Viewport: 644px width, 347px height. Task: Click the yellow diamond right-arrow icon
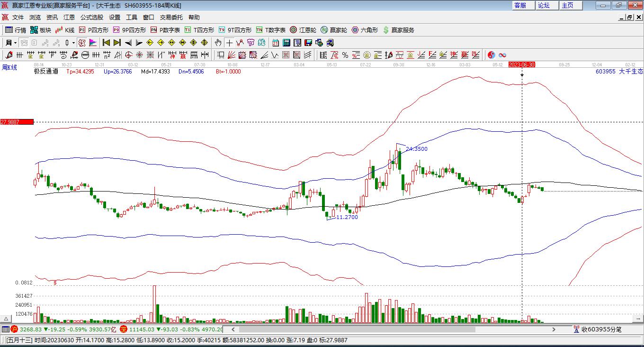point(161,43)
